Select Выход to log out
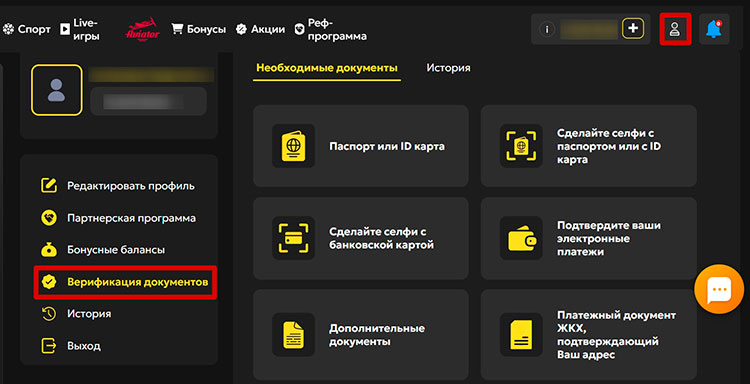750x384 pixels. tap(84, 345)
